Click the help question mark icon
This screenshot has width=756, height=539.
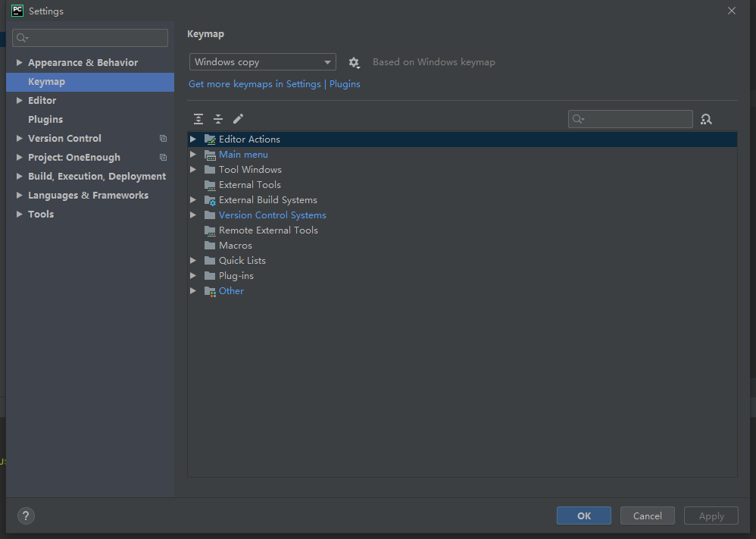(x=26, y=516)
